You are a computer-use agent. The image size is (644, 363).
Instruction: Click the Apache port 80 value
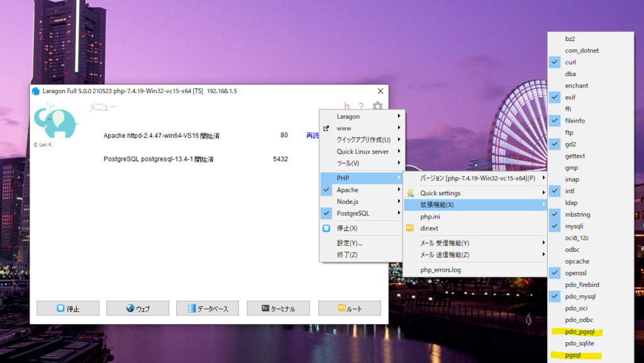(284, 135)
